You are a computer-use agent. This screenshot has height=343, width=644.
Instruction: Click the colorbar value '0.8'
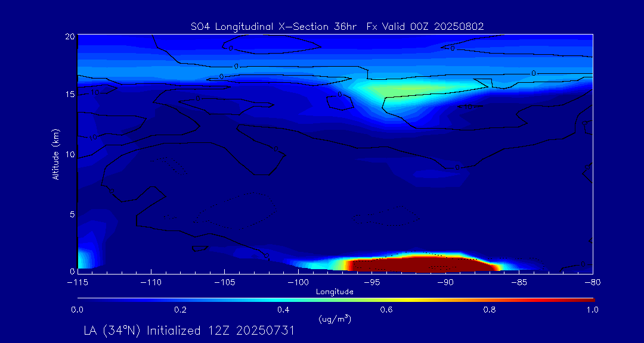coord(490,310)
